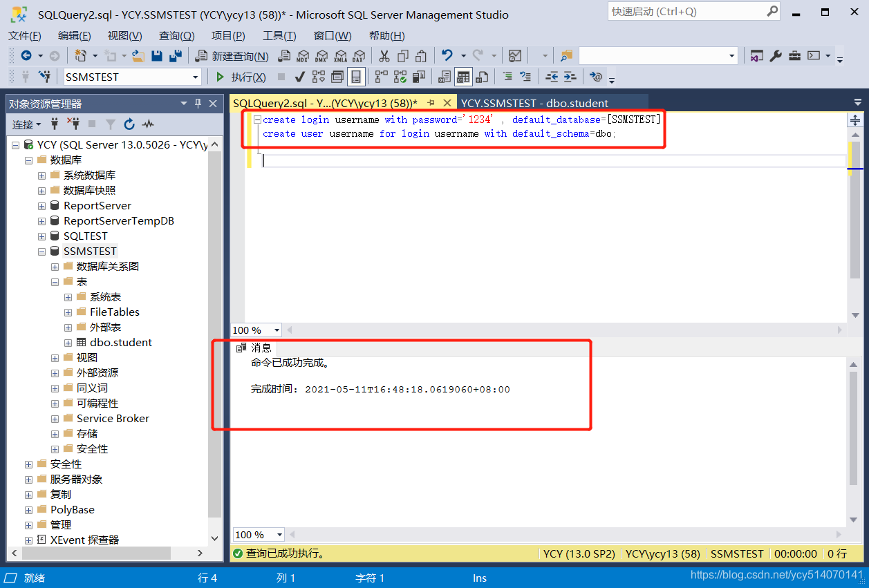Toggle the Object Explorer auto-hide pin

tap(198, 104)
